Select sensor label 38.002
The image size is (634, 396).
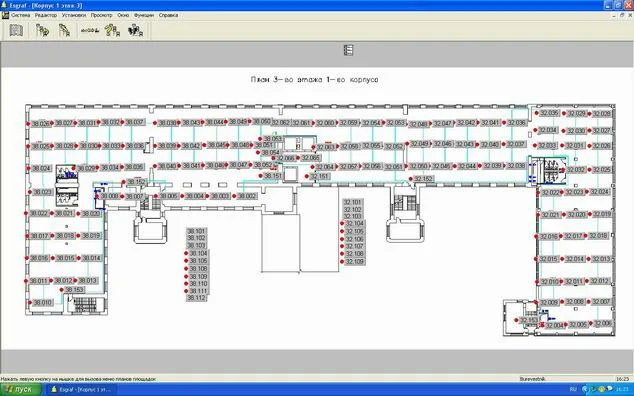247,196
